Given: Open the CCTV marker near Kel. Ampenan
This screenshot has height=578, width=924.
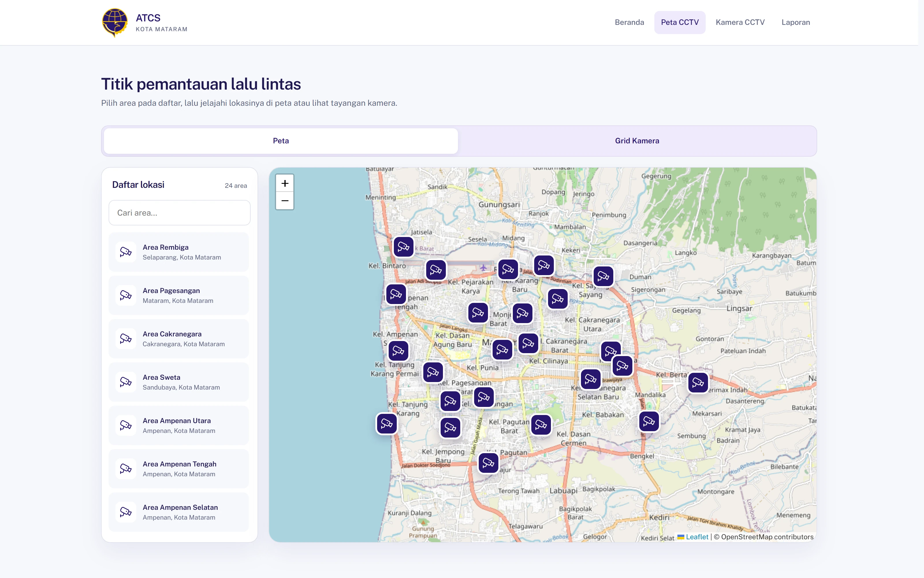Looking at the screenshot, I should [x=398, y=351].
